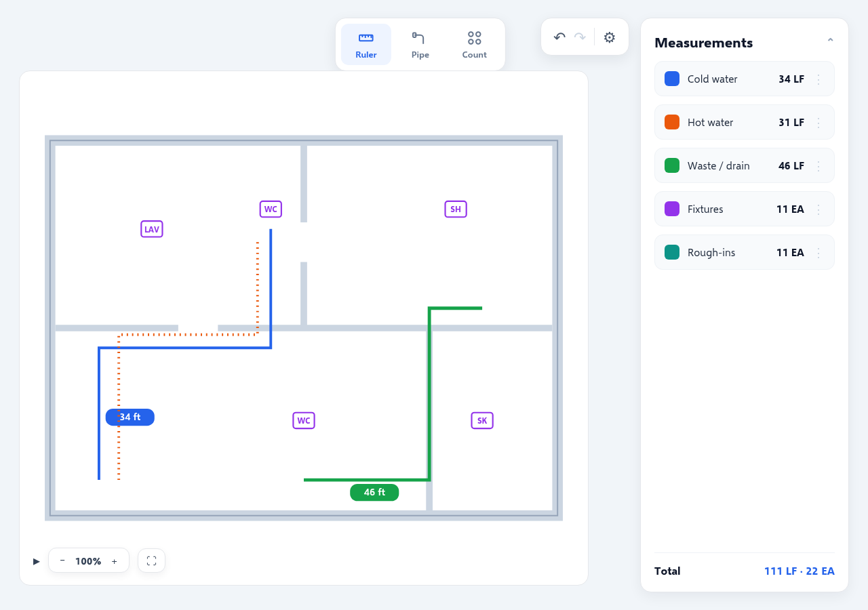The width and height of the screenshot is (868, 610).
Task: Click the green 46 ft length label
Action: tap(374, 492)
